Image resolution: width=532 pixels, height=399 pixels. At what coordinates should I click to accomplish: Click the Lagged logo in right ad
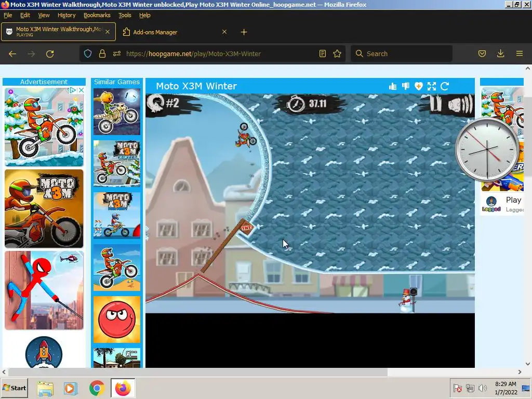(x=491, y=204)
